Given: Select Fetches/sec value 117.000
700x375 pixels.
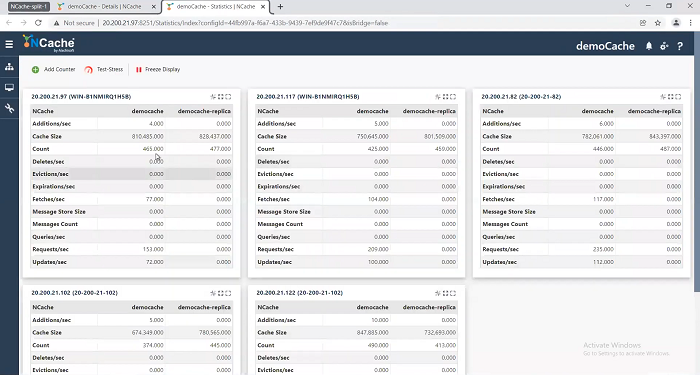Looking at the screenshot, I should 603,199.
